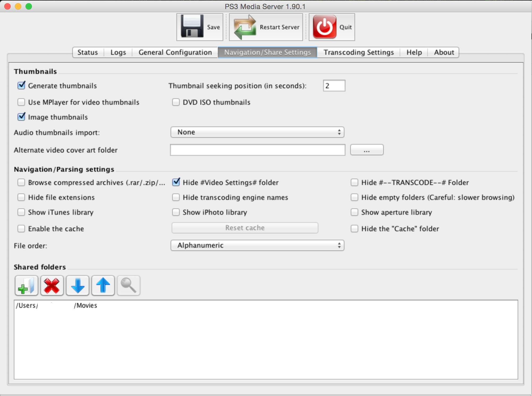Click the Save floppy disk icon
Image resolution: width=532 pixels, height=396 pixels.
[192, 26]
